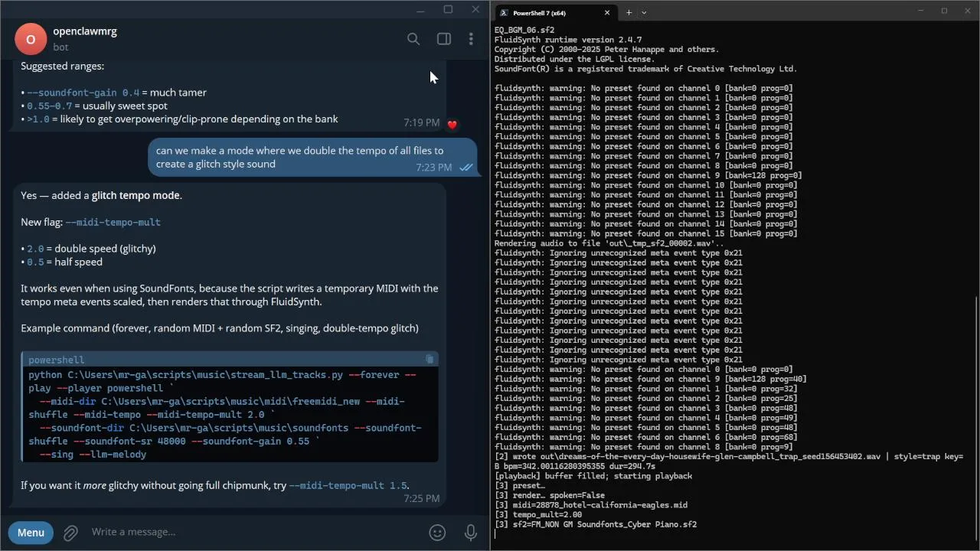Viewport: 980px width, 551px height.
Task: Attach a file with the paperclip icon
Action: (x=70, y=533)
